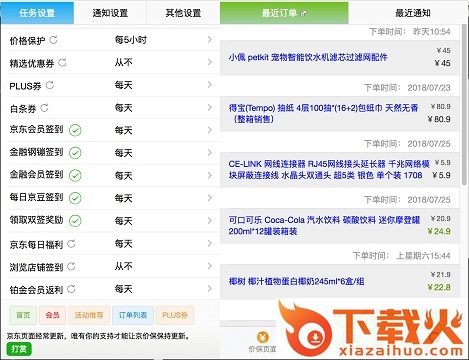This screenshot has height=360, width=469.
Task: Select 每天 value for 铂金会员返利
Action: pos(124,289)
